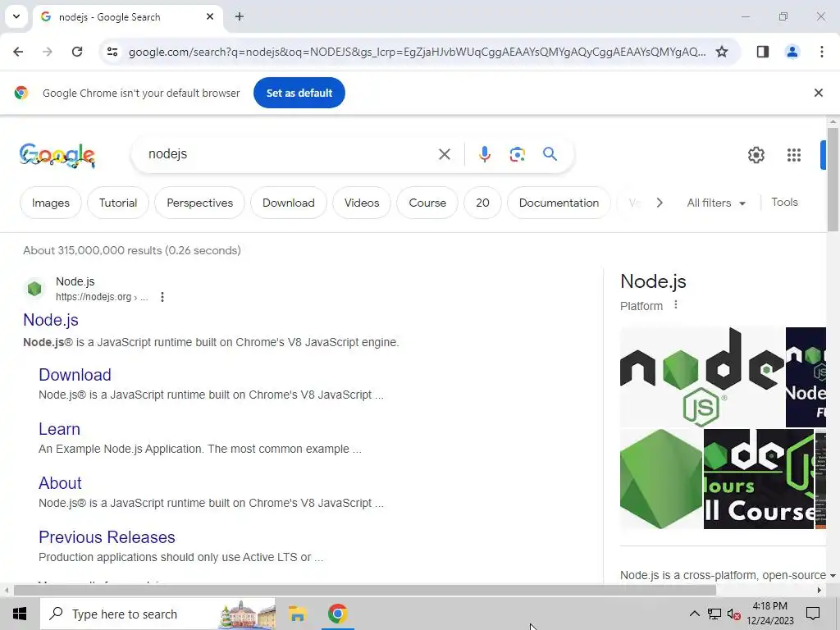
Task: Open the Chrome profile avatar
Action: coord(792,52)
